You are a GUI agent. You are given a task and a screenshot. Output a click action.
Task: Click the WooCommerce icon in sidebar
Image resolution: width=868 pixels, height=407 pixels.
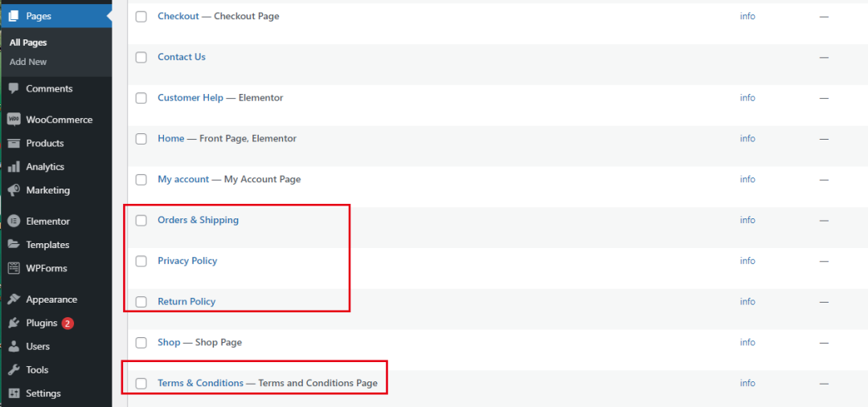13,120
